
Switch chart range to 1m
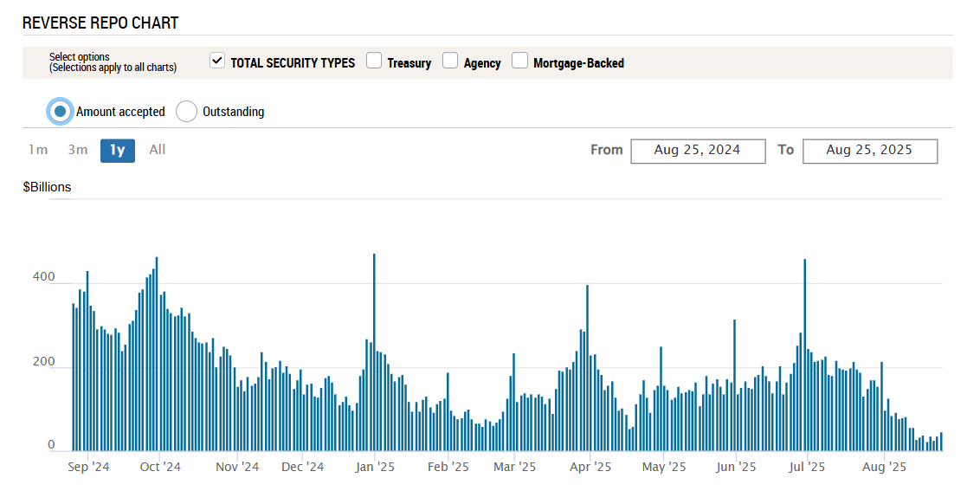coord(38,150)
